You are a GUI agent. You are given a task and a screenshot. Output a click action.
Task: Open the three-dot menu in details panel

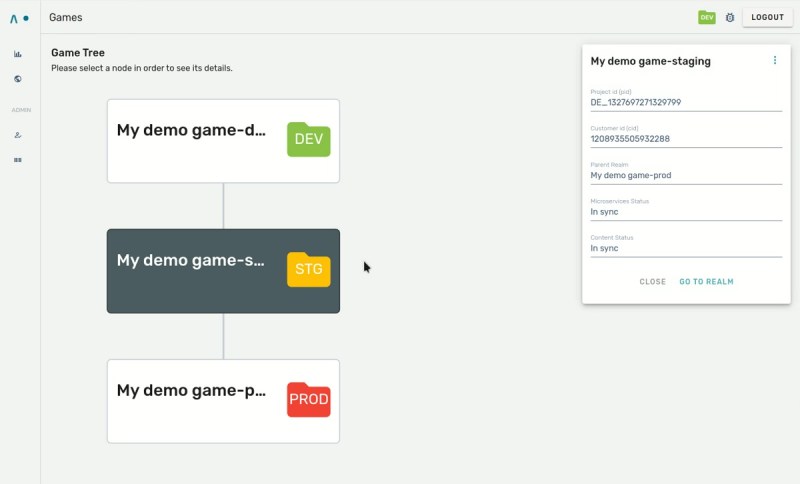774,60
